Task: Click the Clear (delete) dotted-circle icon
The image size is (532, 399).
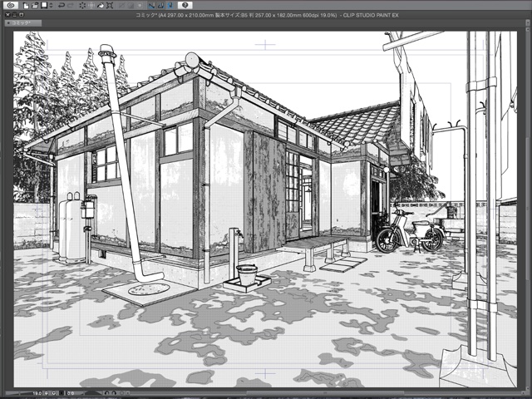Action: point(82,5)
